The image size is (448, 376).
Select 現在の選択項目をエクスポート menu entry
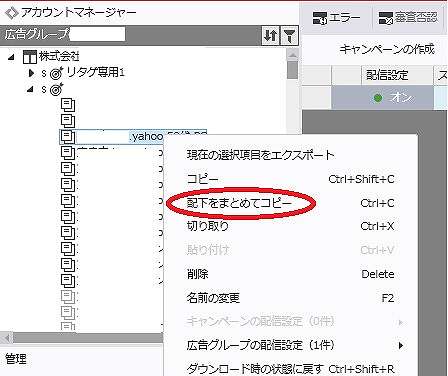point(260,155)
